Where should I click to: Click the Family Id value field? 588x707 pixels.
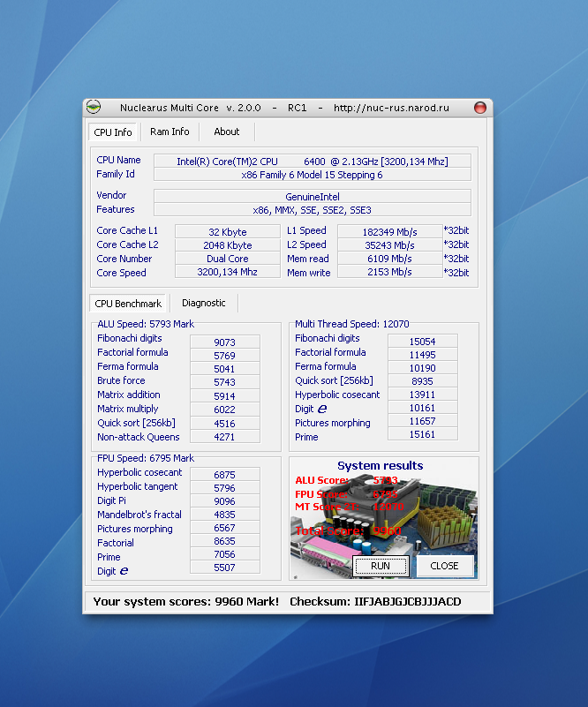(x=313, y=175)
